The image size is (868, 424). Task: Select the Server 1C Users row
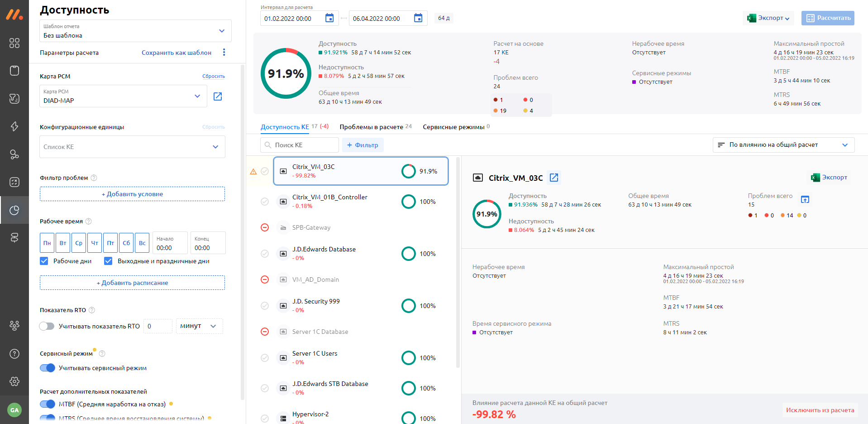coord(361,358)
